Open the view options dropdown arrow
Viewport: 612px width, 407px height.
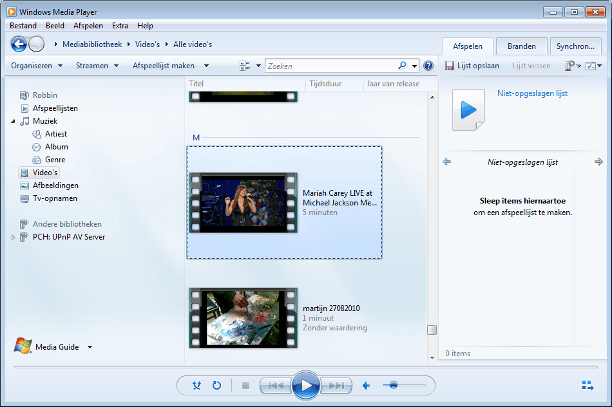pos(258,66)
